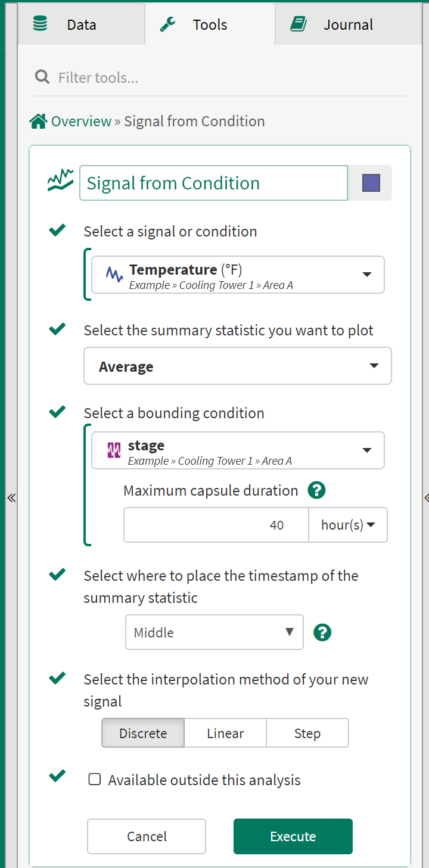Click the Overview home icon
The height and width of the screenshot is (868, 429).
click(38, 122)
